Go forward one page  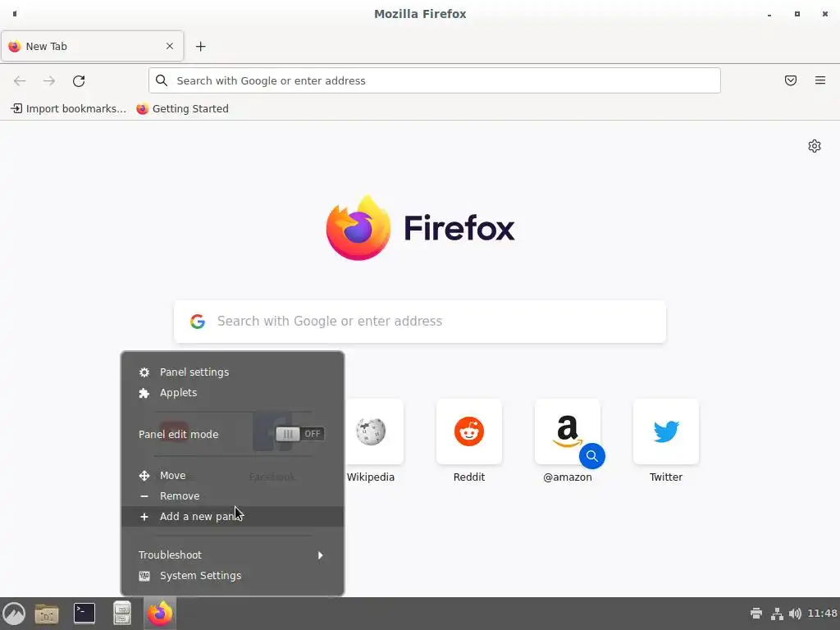pos(49,81)
